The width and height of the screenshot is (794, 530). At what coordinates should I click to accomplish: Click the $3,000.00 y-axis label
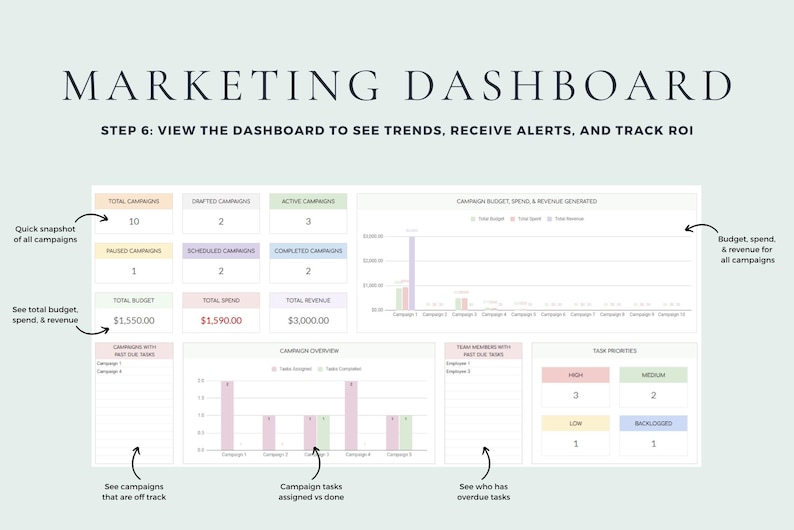(373, 236)
